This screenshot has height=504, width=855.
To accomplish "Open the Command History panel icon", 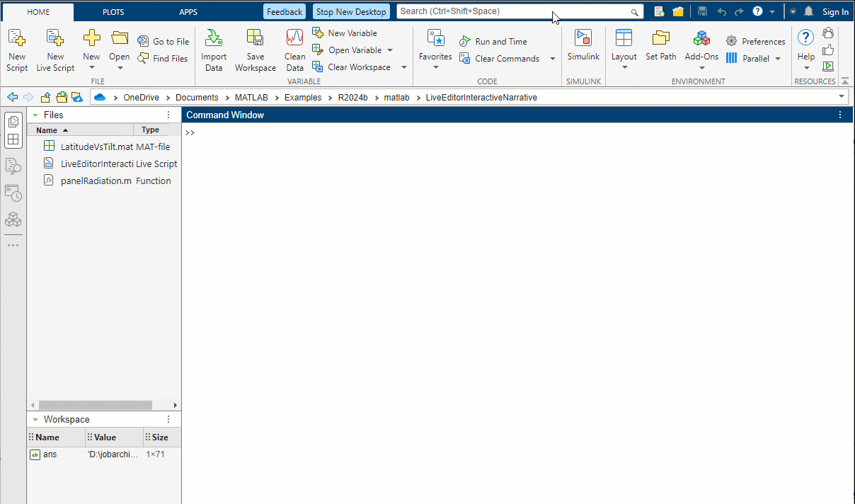I will point(13,193).
